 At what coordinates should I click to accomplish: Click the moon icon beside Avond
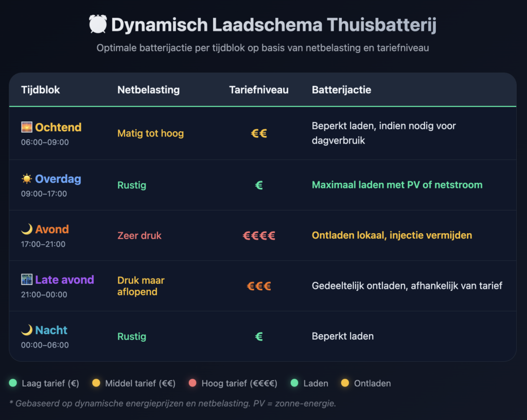point(27,230)
